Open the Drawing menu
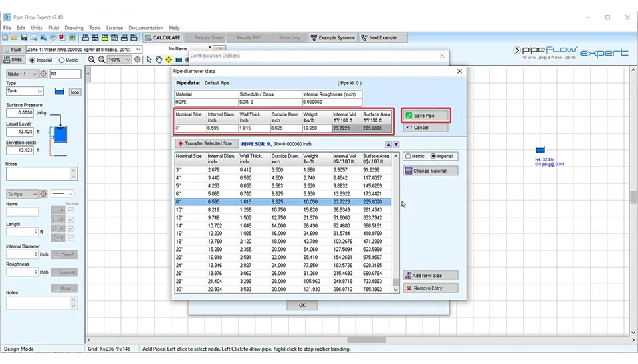Screen dimensions: 638x364 pos(74,28)
